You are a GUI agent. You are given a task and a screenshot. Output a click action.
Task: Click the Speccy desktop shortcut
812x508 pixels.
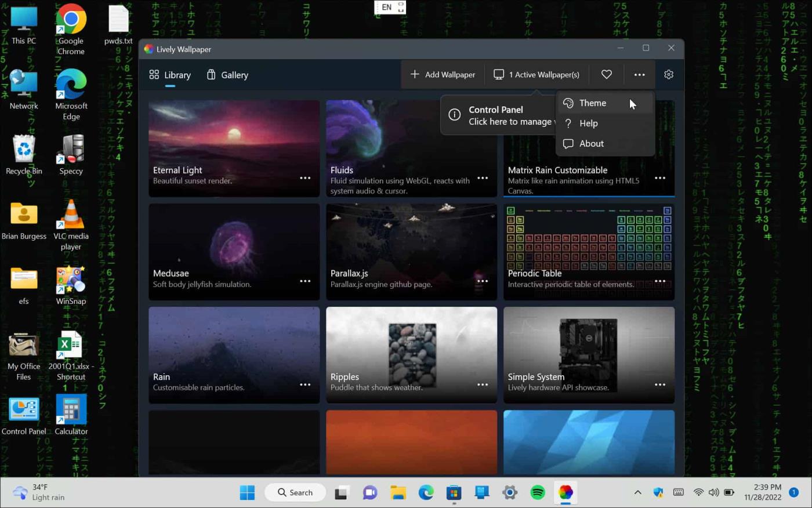pyautogui.click(x=71, y=155)
